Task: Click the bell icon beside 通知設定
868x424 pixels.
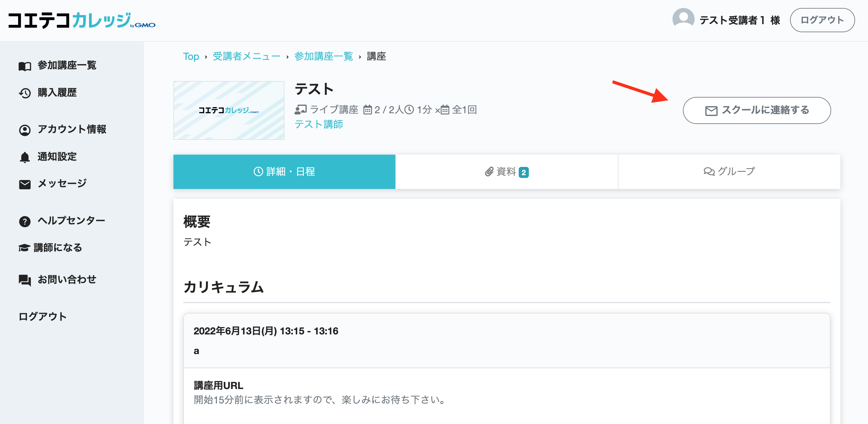Action: (x=25, y=157)
